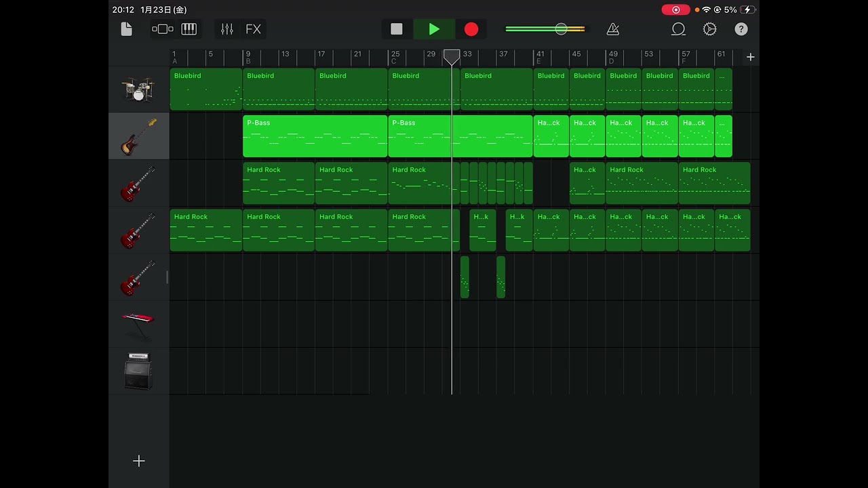Image resolution: width=868 pixels, height=488 pixels.
Task: Tap section E marker at bar 41
Action: pos(538,62)
